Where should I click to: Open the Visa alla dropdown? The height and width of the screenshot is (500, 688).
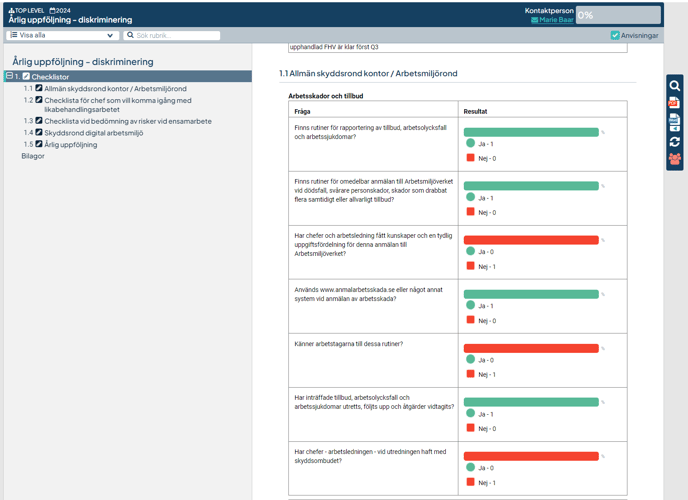coord(63,35)
